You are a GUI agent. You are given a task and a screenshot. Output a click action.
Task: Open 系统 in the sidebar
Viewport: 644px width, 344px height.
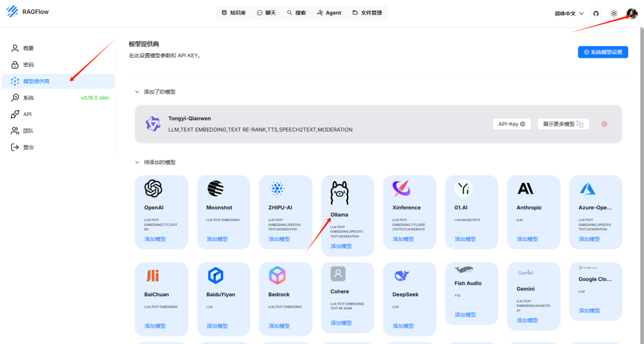(58, 98)
